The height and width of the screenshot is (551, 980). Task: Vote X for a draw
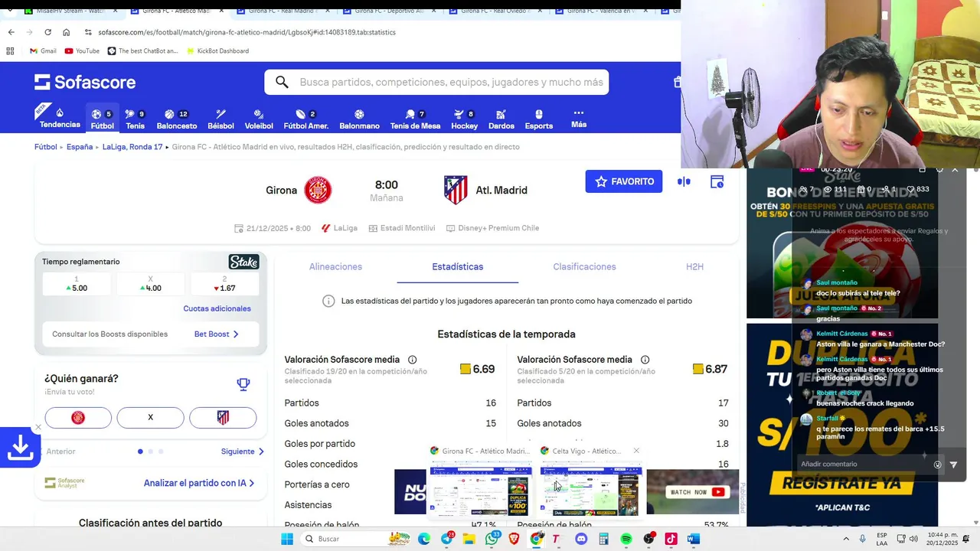(x=150, y=417)
